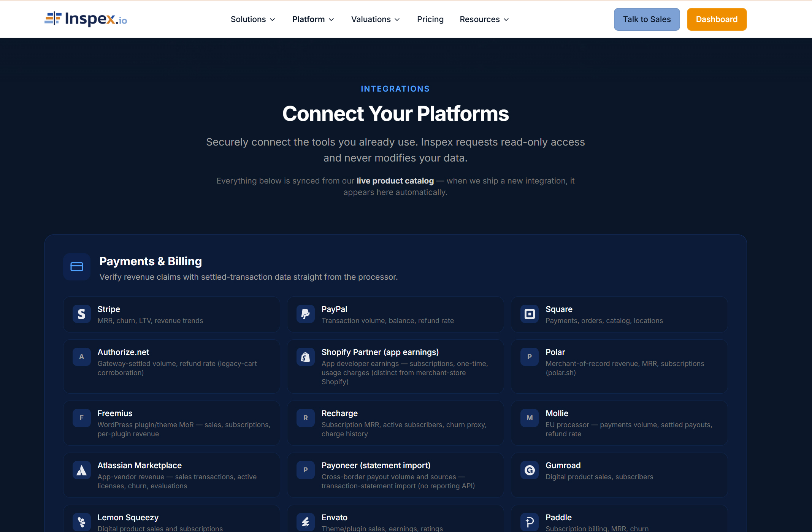The width and height of the screenshot is (812, 532).
Task: Select the Authorize.net integration card
Action: (171, 366)
